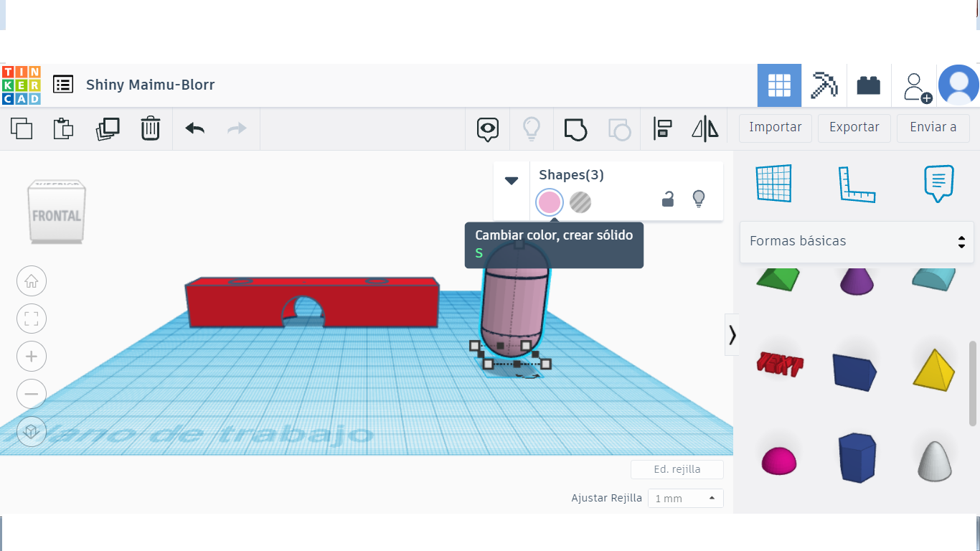This screenshot has height=551, width=980.
Task: Pick the yellow pyramid shape
Action: (x=935, y=370)
